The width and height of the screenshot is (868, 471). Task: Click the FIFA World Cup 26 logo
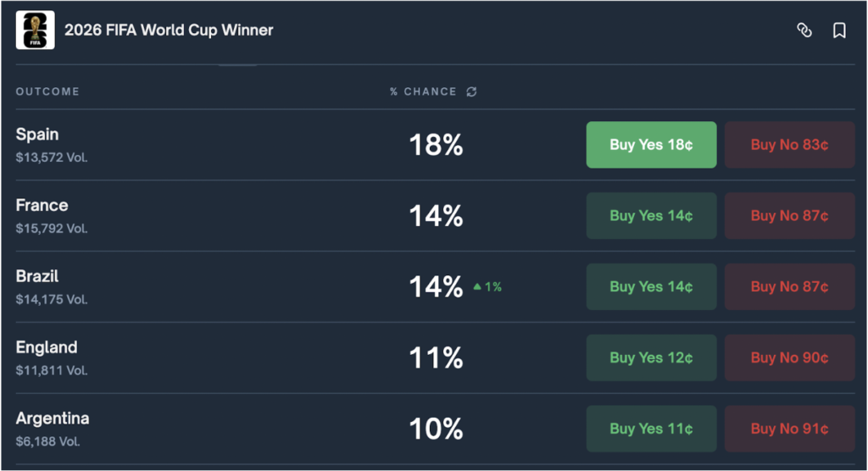click(36, 30)
